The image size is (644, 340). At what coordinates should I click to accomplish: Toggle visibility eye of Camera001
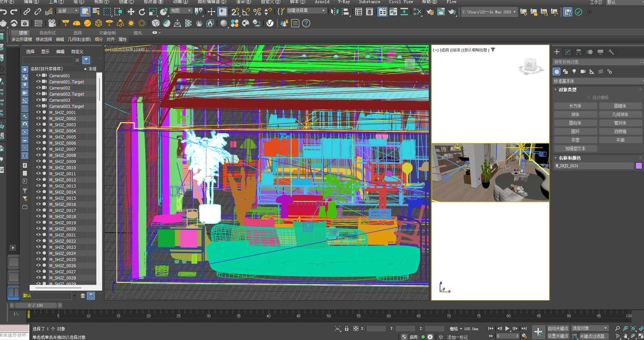(x=38, y=76)
